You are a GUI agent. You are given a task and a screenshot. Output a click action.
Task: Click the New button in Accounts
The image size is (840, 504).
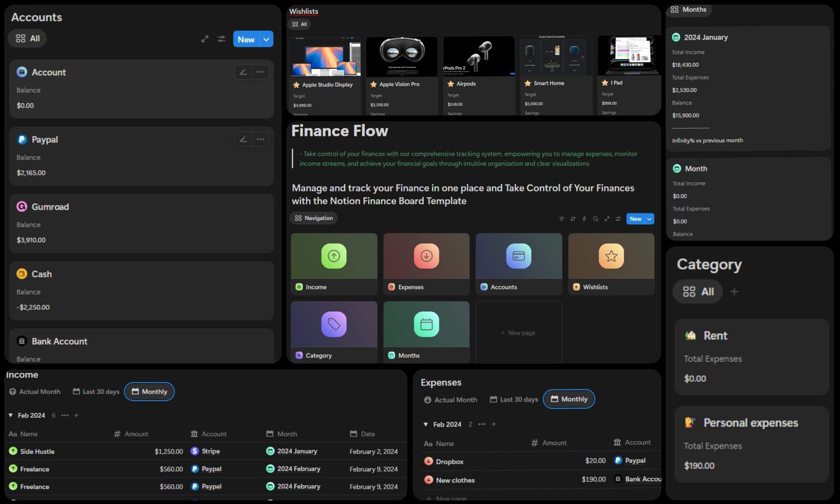click(x=246, y=39)
